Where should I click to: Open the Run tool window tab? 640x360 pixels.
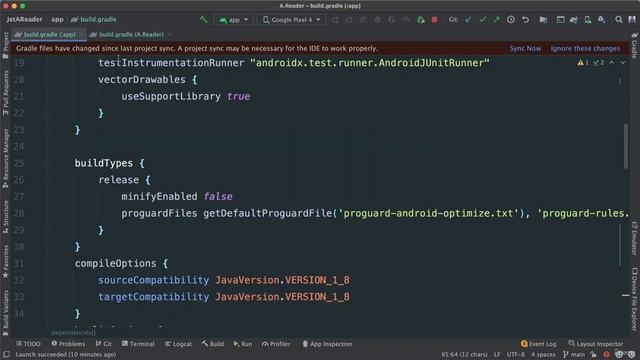click(x=243, y=344)
